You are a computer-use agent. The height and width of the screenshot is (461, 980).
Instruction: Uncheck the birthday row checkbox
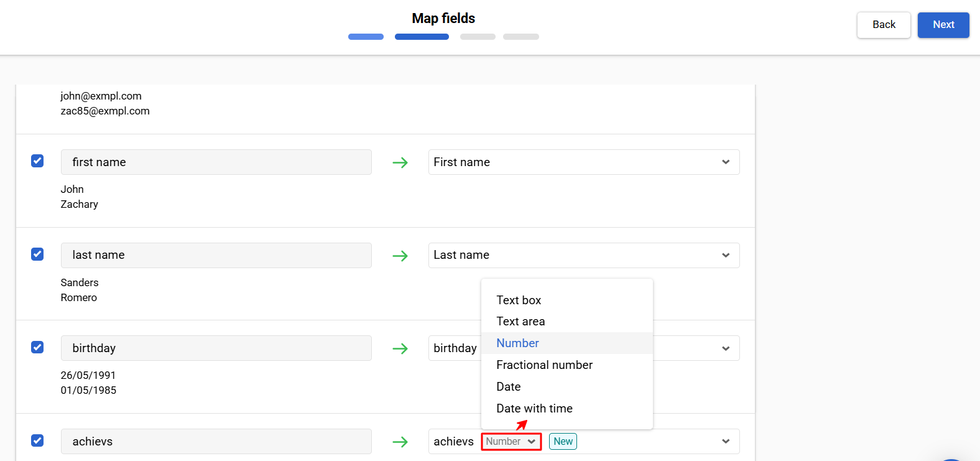coord(37,347)
